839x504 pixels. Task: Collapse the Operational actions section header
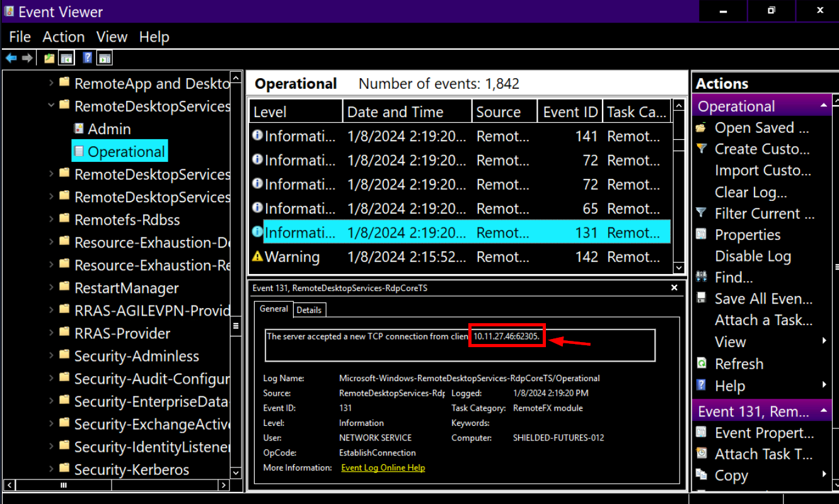pyautogui.click(x=824, y=106)
